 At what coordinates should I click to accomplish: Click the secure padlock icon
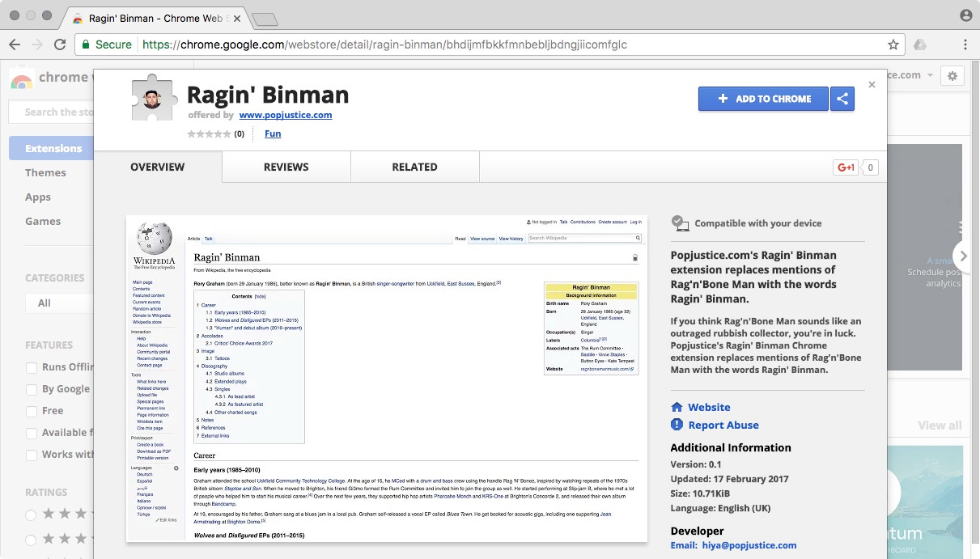tap(86, 44)
